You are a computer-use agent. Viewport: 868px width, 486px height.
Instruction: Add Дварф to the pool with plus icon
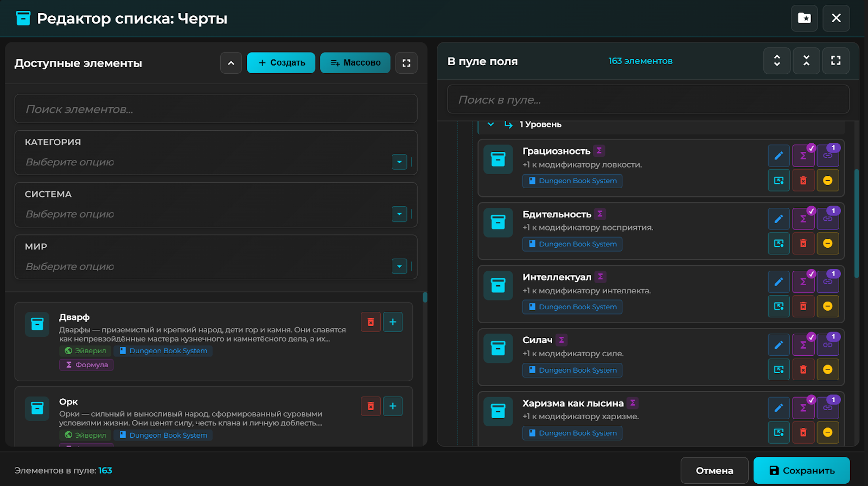[392, 322]
